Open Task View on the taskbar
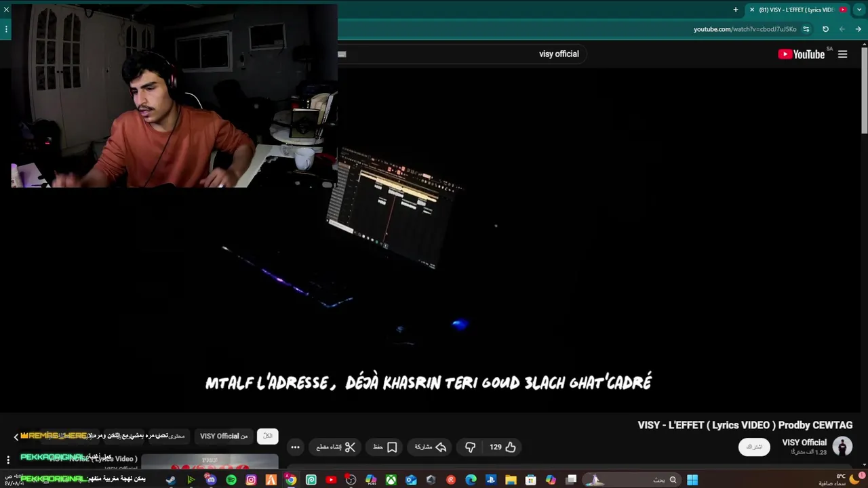This screenshot has height=488, width=868. pyautogui.click(x=571, y=480)
